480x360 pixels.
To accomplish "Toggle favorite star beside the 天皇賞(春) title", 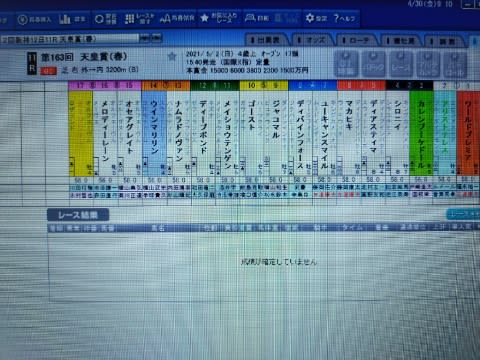I will point(172,57).
